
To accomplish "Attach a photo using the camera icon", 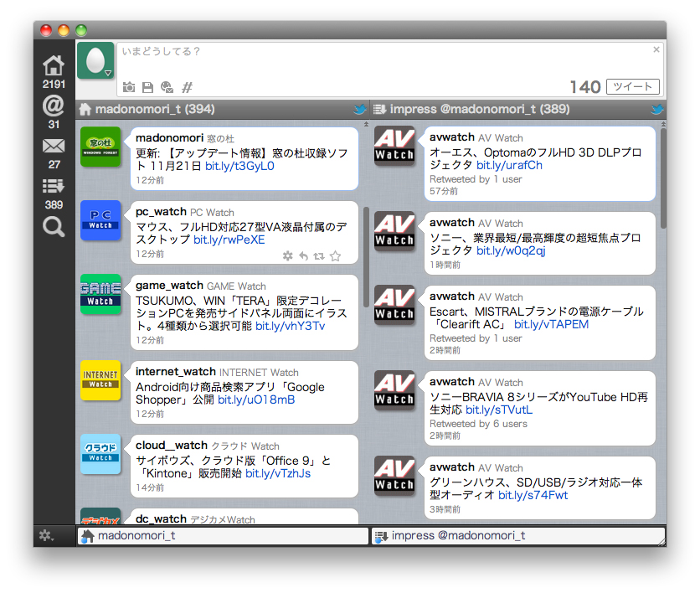I will coord(128,86).
